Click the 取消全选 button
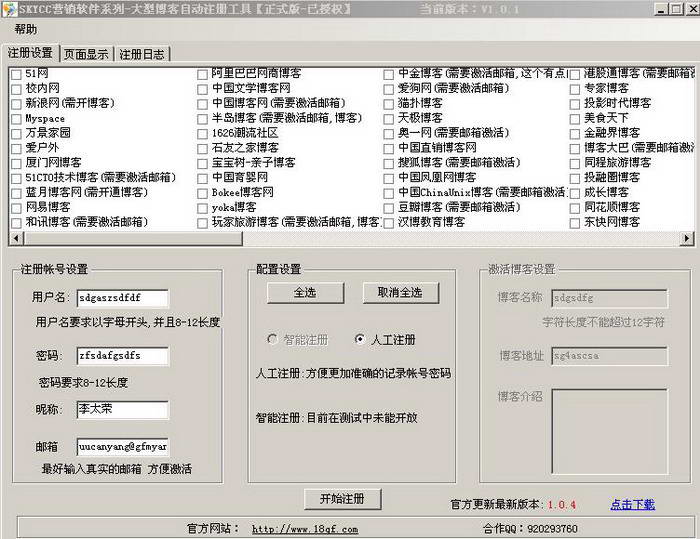 400,293
